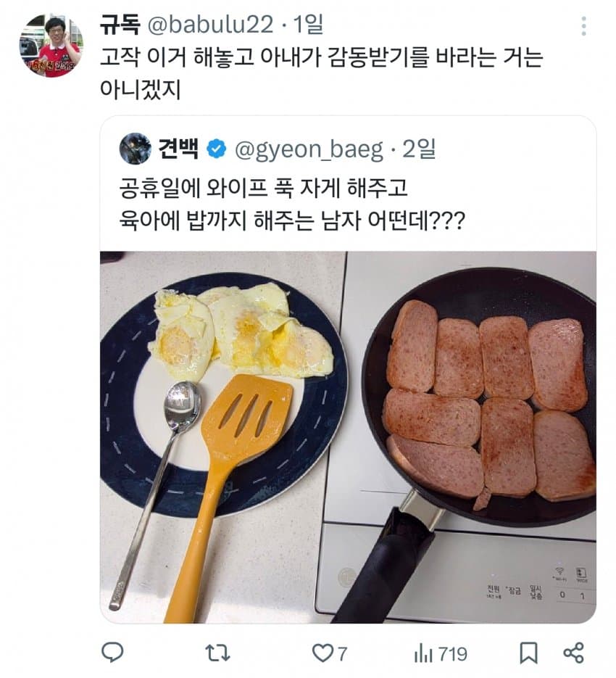
Task: Like the tweet with the heart icon
Action: tap(321, 653)
